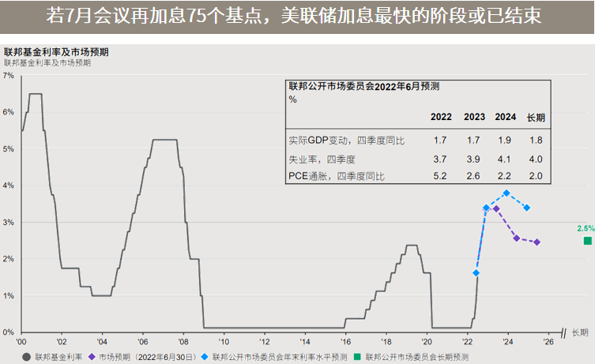
Task: Click the long-run unemployment value 4.0
Action: [536, 159]
